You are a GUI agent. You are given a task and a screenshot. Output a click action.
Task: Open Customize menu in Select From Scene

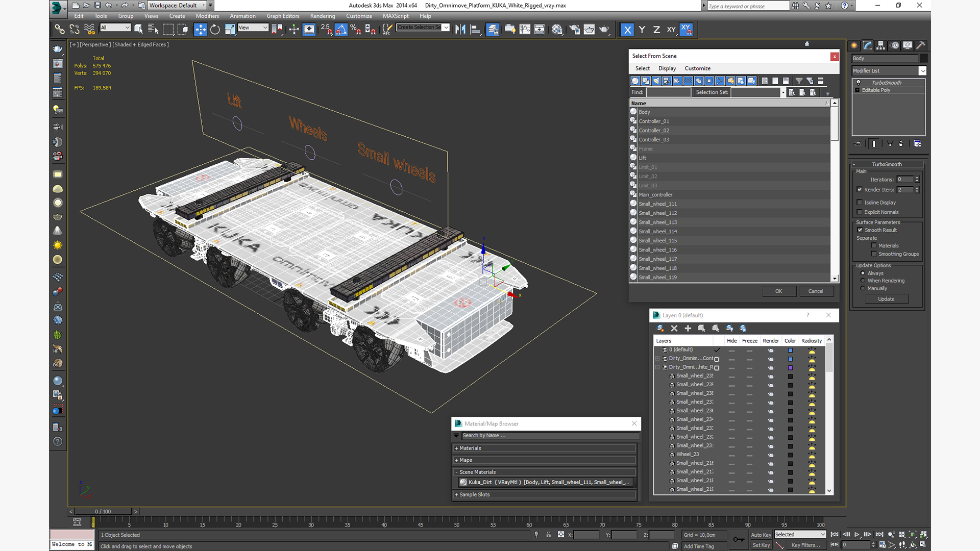(x=697, y=68)
